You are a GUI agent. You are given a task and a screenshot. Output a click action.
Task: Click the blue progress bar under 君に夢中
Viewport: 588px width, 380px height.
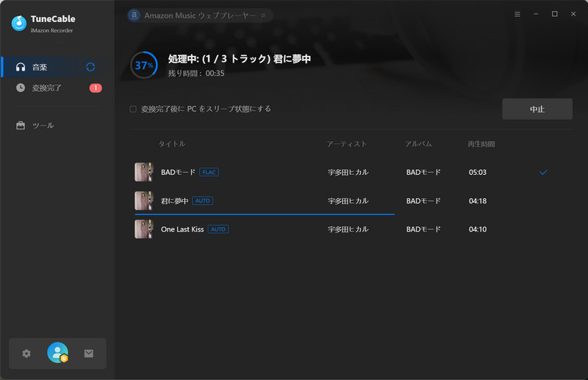(x=265, y=214)
